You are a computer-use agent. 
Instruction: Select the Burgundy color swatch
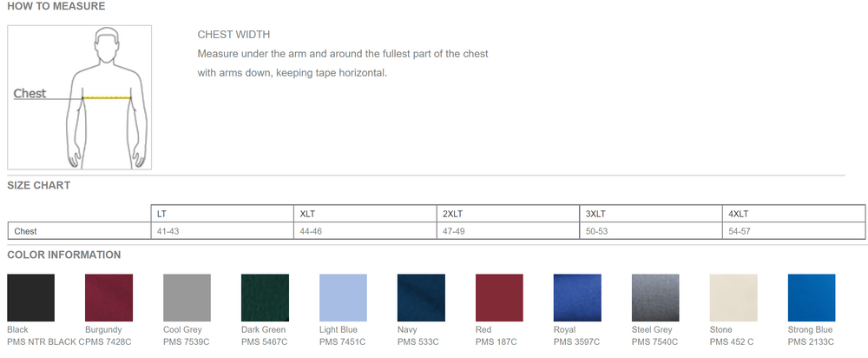pos(108,298)
